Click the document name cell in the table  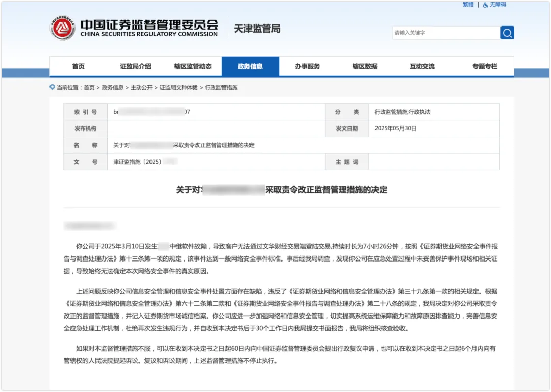pyautogui.click(x=303, y=145)
